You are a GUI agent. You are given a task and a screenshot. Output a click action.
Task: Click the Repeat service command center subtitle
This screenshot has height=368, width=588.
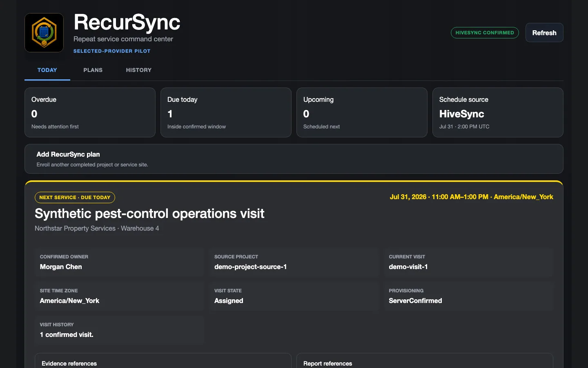tap(123, 39)
